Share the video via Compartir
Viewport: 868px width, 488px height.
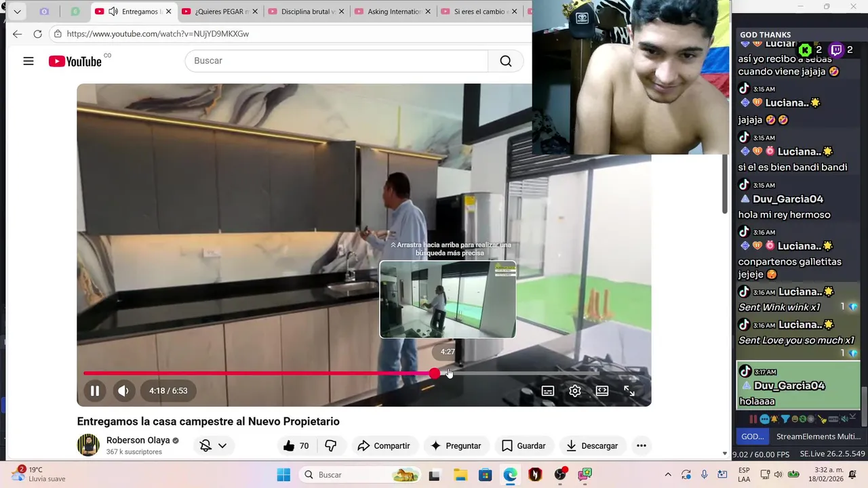coord(384,445)
